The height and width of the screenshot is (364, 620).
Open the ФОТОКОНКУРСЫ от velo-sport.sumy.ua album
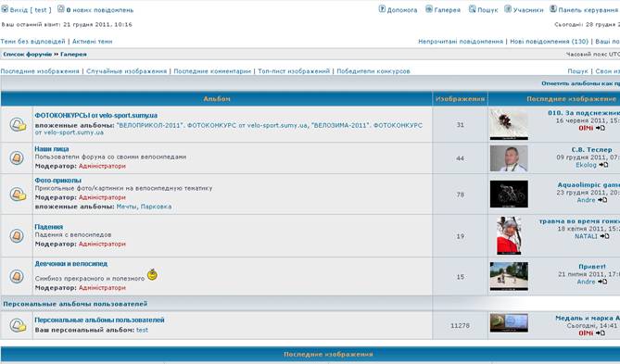tap(96, 116)
